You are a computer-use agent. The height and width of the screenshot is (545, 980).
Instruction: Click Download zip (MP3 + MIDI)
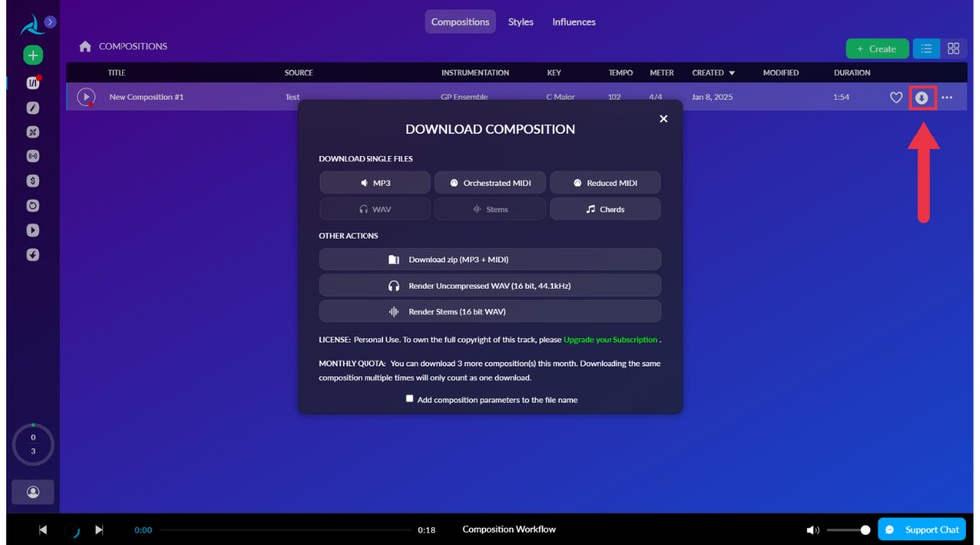(x=490, y=259)
